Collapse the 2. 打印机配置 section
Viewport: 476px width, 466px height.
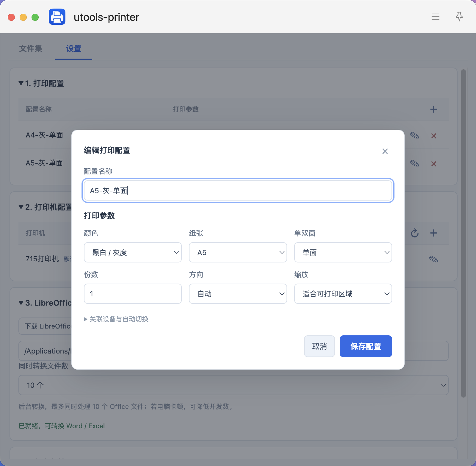pos(45,207)
